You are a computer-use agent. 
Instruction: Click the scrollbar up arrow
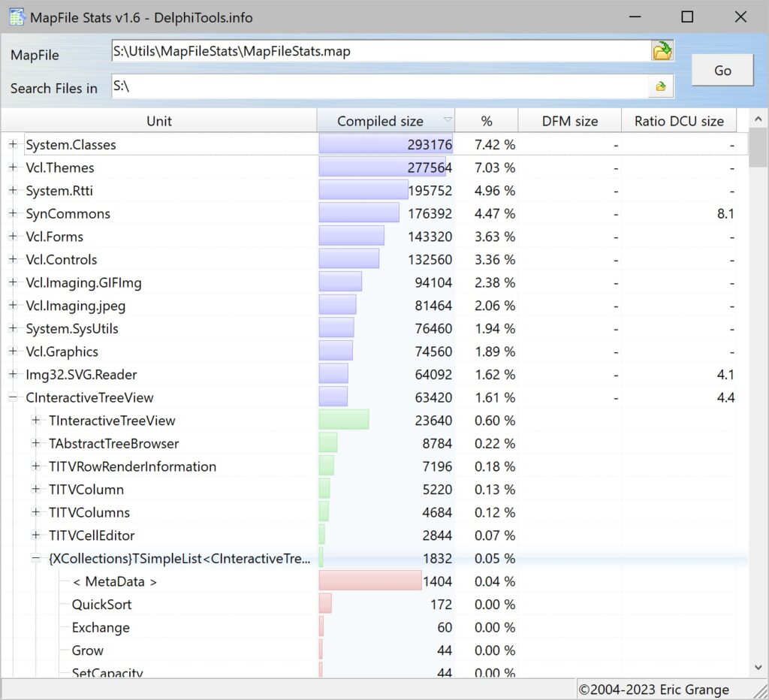click(758, 119)
